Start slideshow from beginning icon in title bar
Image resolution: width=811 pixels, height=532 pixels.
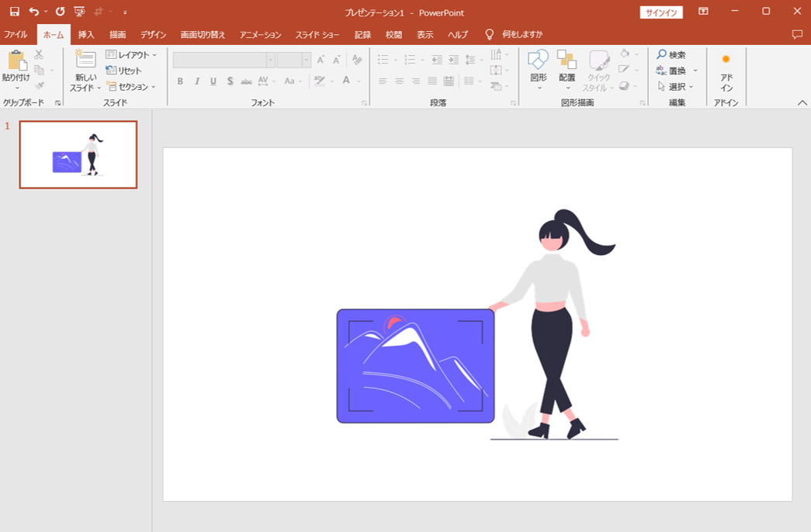79,12
